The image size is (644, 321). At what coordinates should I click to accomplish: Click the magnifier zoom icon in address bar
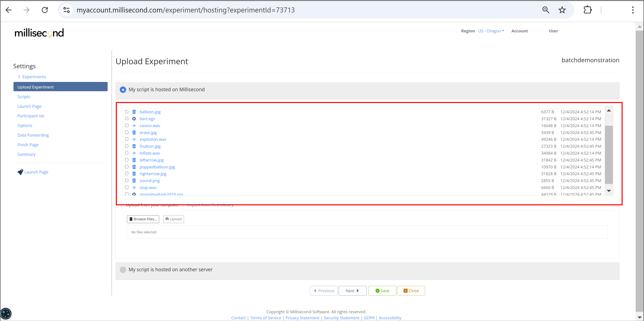546,10
